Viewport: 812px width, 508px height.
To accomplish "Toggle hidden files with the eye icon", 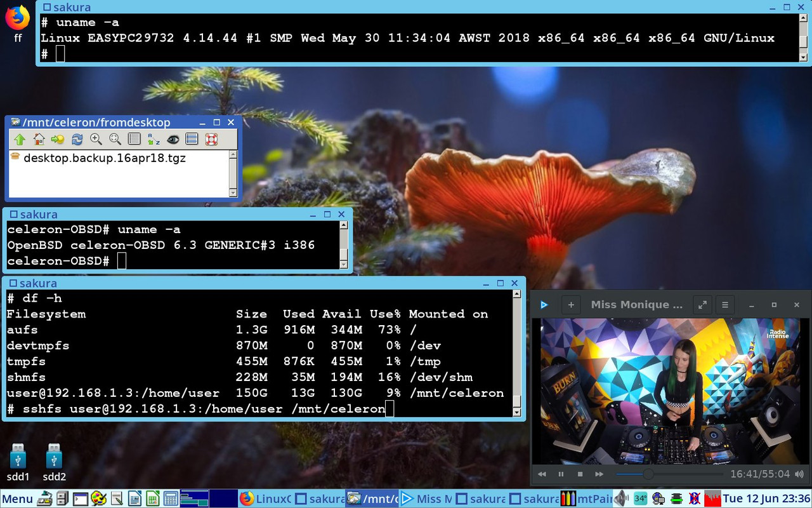I will (x=173, y=139).
